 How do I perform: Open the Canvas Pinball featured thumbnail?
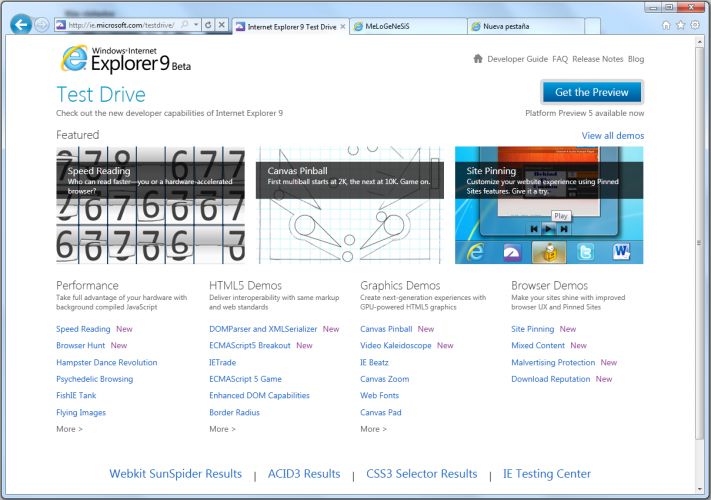(x=350, y=205)
